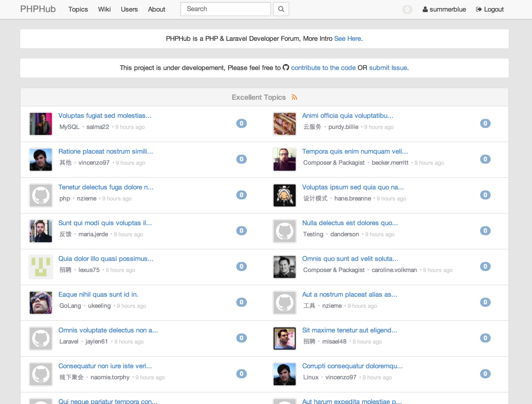Open the 'submit Issue' link
The image size is (532, 404).
click(388, 68)
